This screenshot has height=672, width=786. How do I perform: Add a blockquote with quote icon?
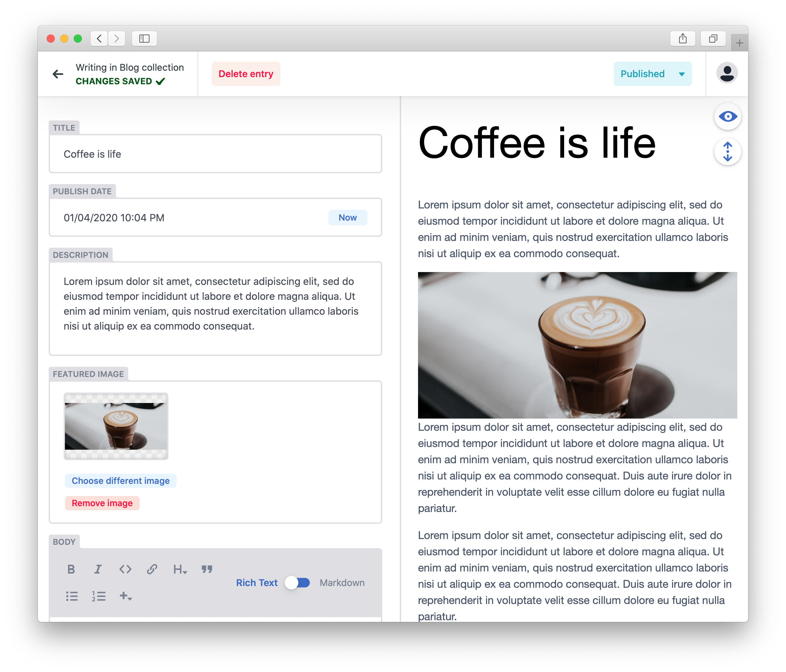(207, 569)
